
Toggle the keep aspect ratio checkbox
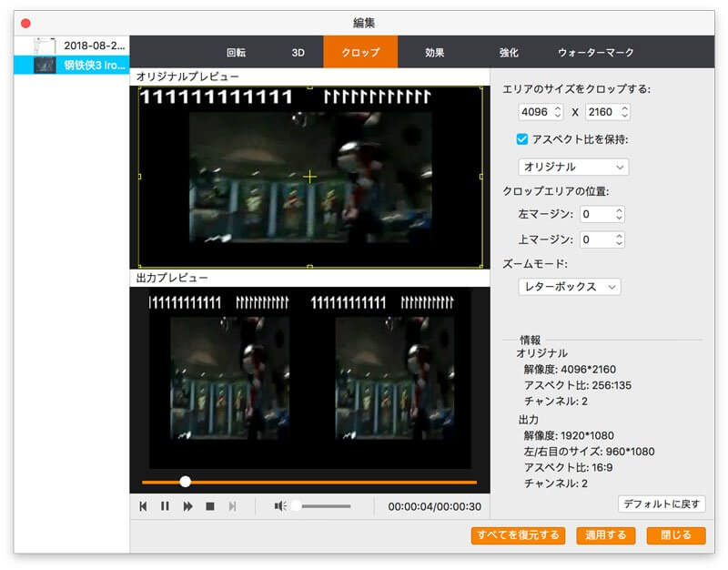(x=521, y=139)
